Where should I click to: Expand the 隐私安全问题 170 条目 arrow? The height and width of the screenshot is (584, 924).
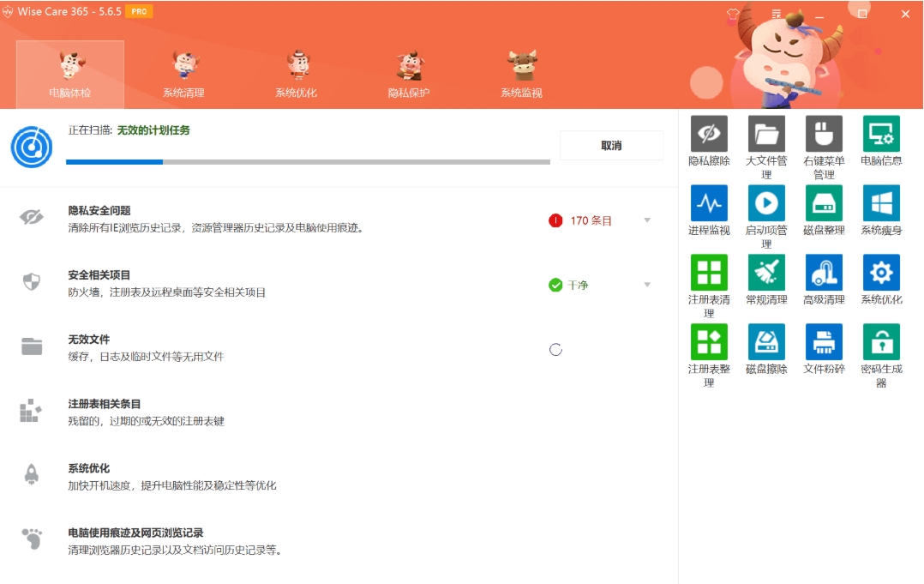click(x=647, y=220)
